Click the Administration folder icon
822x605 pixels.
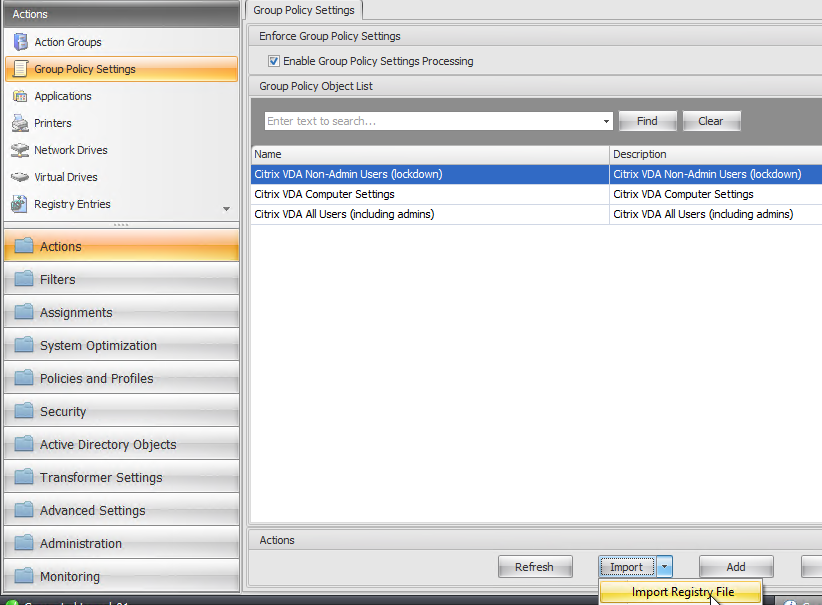[24, 543]
